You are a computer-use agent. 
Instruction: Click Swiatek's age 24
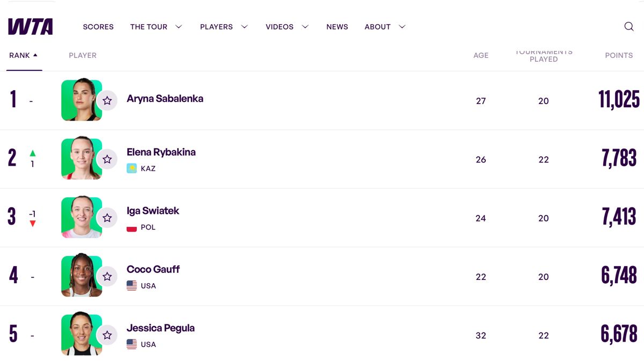click(481, 218)
